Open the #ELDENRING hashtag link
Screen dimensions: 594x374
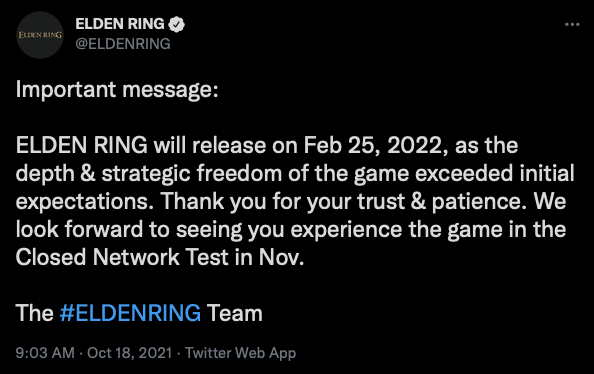point(130,313)
